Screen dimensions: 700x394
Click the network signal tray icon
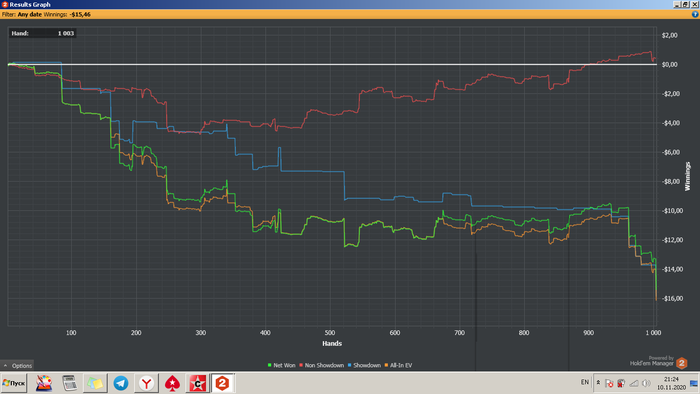click(x=633, y=383)
